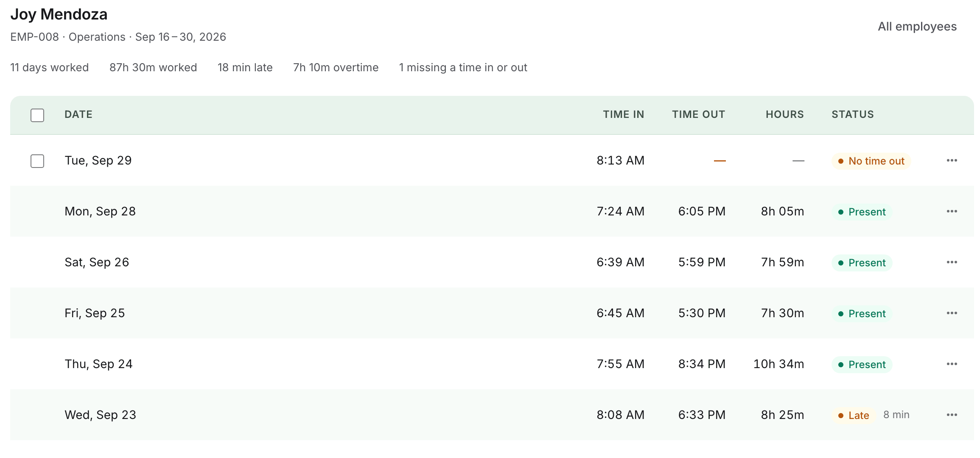Image resolution: width=980 pixels, height=458 pixels.
Task: Select the 7h 10m overtime summary
Action: pos(336,67)
